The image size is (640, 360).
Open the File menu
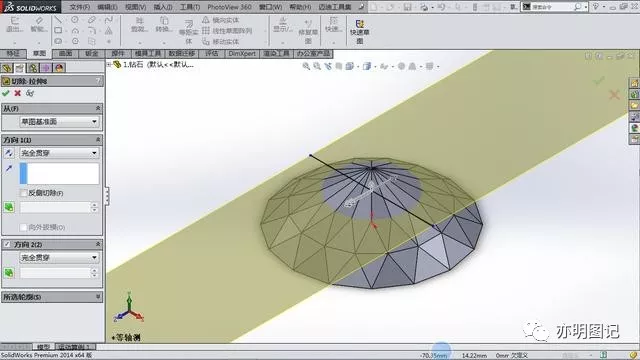pos(80,7)
